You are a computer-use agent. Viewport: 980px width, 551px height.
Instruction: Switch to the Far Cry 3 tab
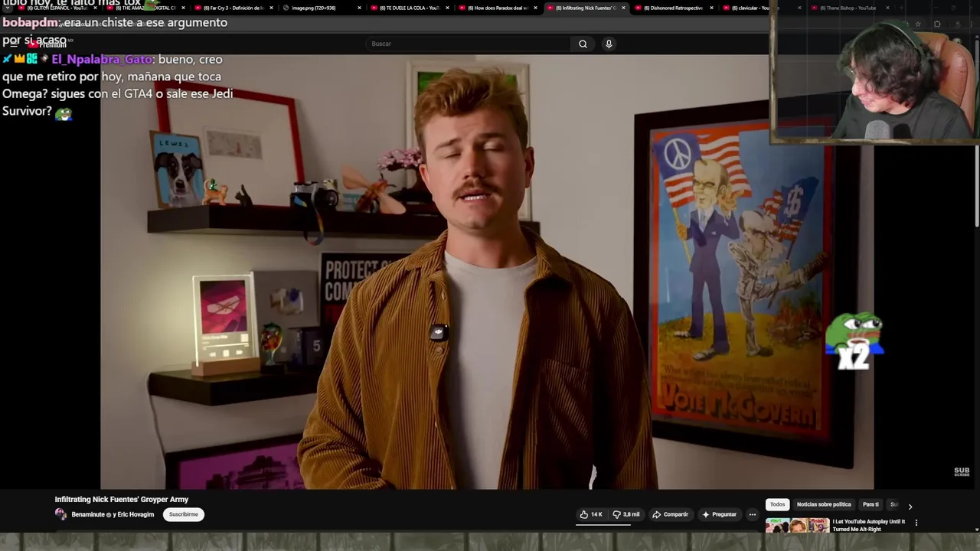pos(233,8)
